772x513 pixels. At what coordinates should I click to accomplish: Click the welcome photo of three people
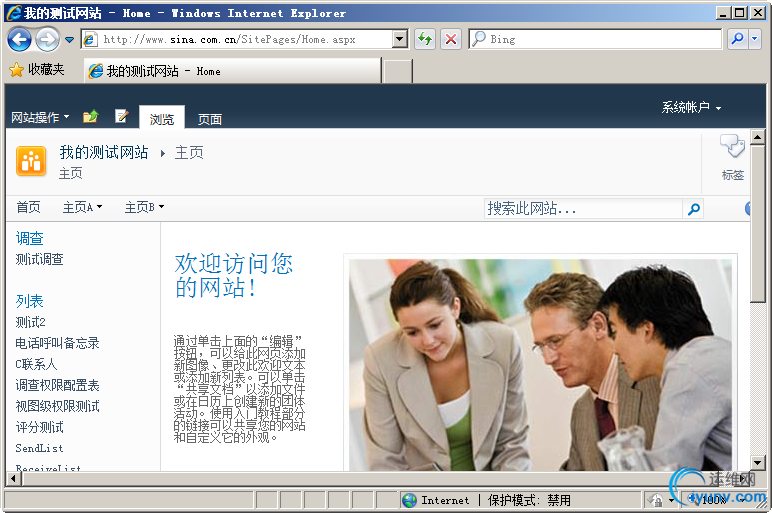coord(540,365)
